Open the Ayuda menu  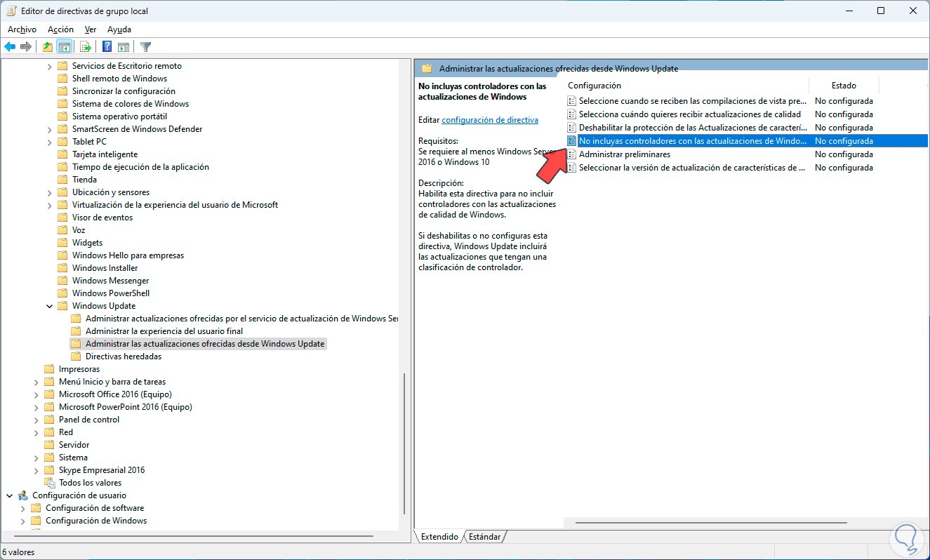(x=119, y=29)
